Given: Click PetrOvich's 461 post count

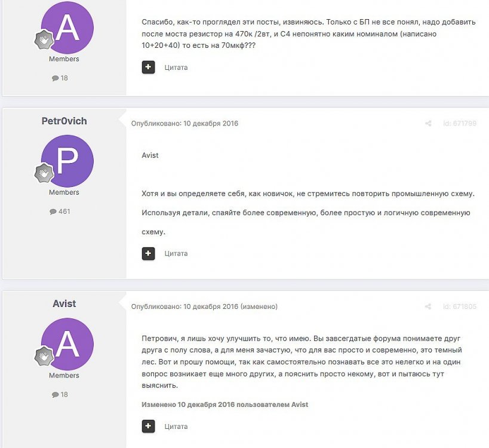Looking at the screenshot, I should [x=60, y=211].
